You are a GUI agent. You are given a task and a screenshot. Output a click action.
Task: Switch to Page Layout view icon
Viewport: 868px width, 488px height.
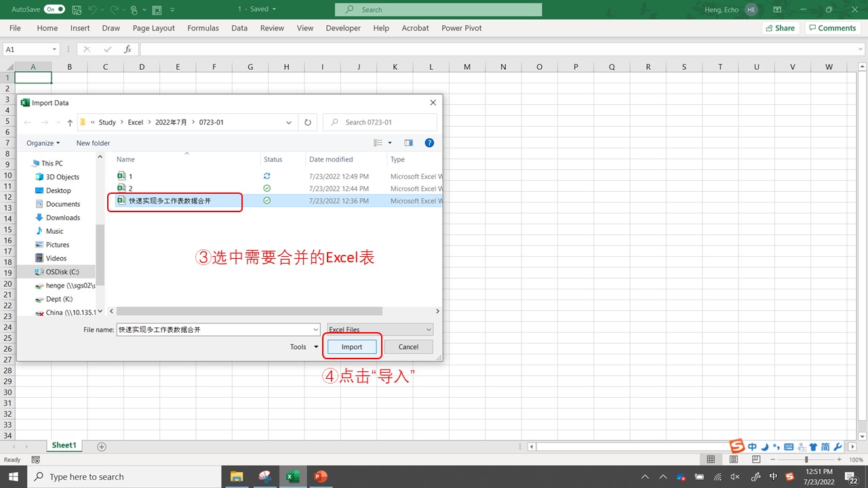coord(734,460)
